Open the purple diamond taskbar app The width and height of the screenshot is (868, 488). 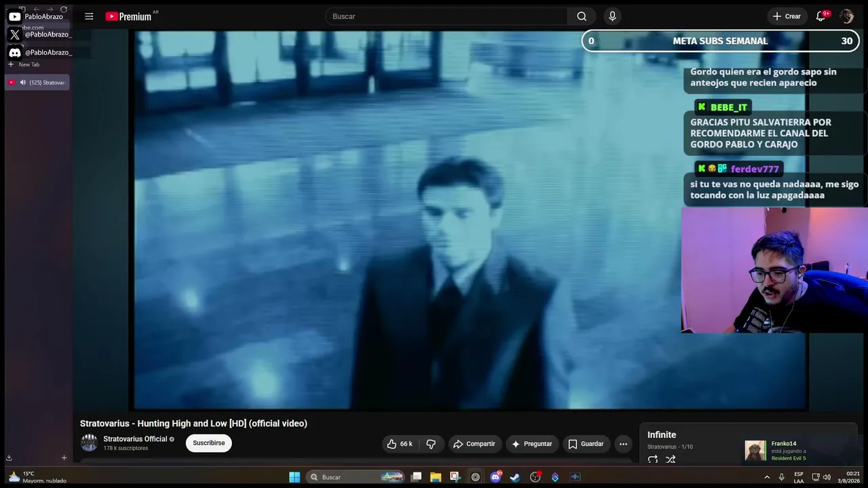pos(555,477)
